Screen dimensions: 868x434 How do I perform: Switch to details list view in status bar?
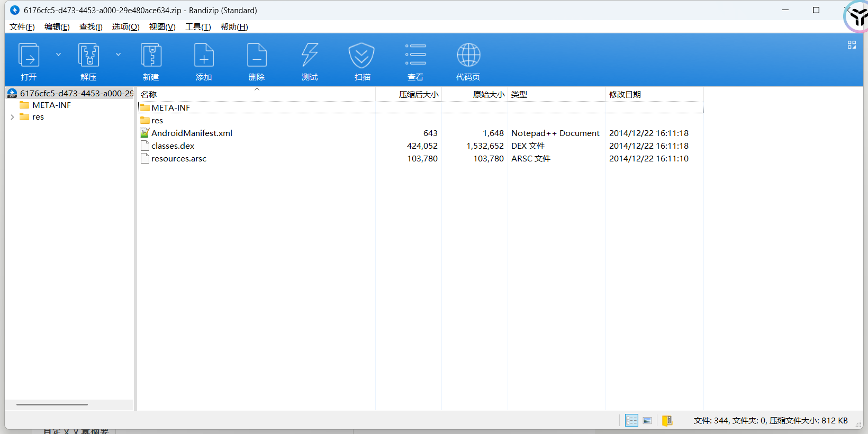(631, 420)
